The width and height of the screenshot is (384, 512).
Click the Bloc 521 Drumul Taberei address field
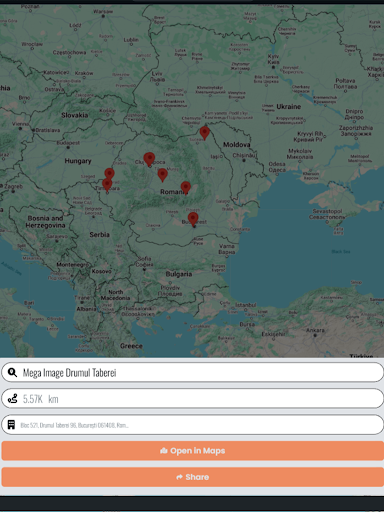tap(193, 425)
